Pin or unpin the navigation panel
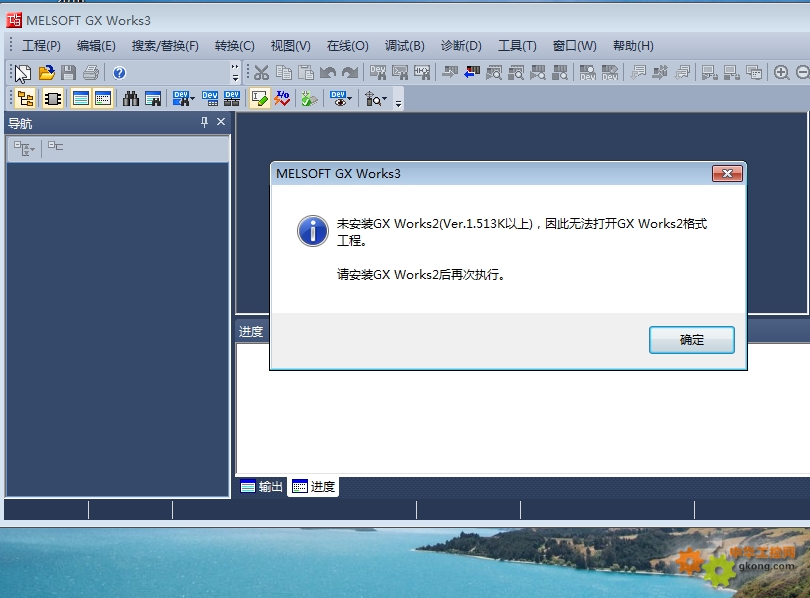 (x=205, y=122)
